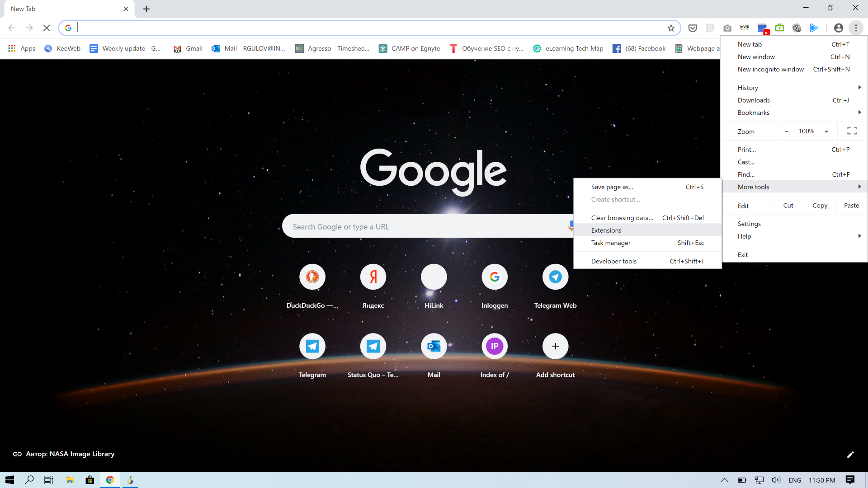Open the Mail Outlook shortcut tile
The width and height of the screenshot is (868, 488).
coord(434,347)
